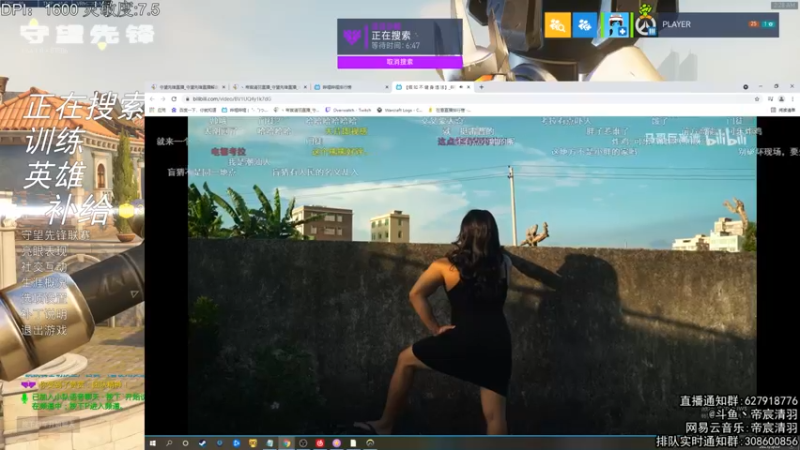Open 补给 menu entry in Overwatch
This screenshot has width=800, height=450.
pos(79,209)
